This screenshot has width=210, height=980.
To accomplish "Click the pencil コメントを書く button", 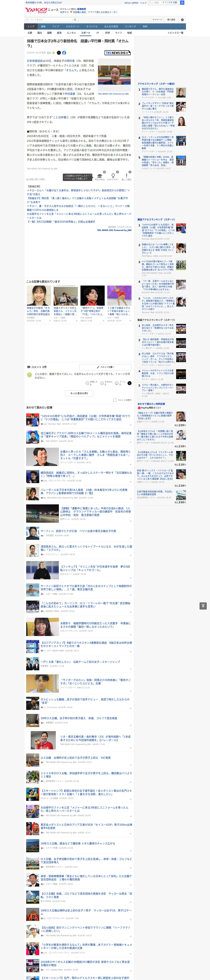I will (105, 367).
